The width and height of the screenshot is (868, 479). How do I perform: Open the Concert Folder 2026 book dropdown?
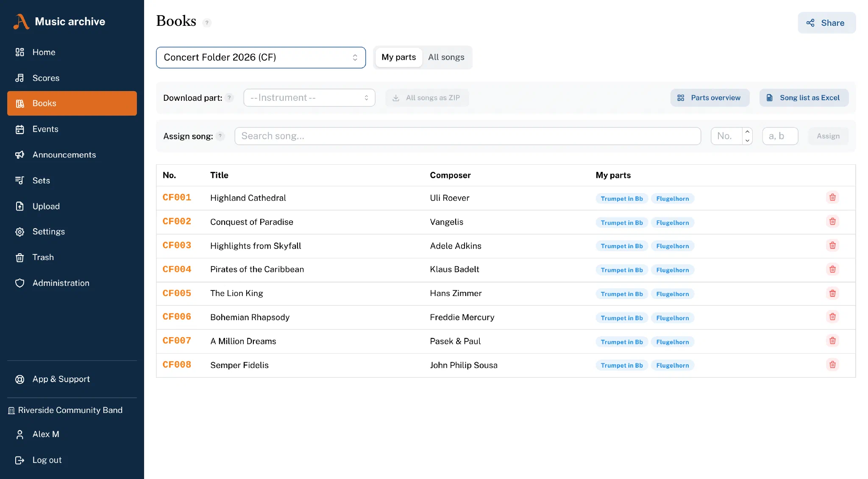[261, 58]
